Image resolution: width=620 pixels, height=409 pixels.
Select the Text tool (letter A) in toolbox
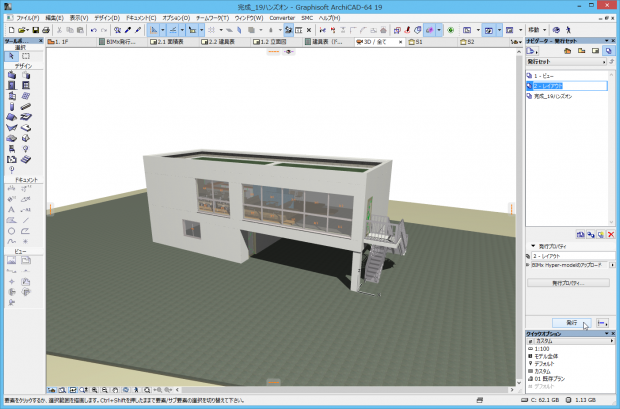pos(11,210)
